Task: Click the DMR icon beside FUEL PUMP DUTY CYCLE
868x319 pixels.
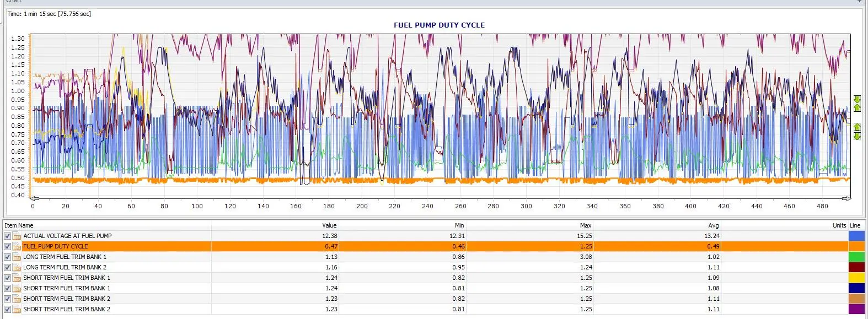Action: pyautogui.click(x=17, y=246)
